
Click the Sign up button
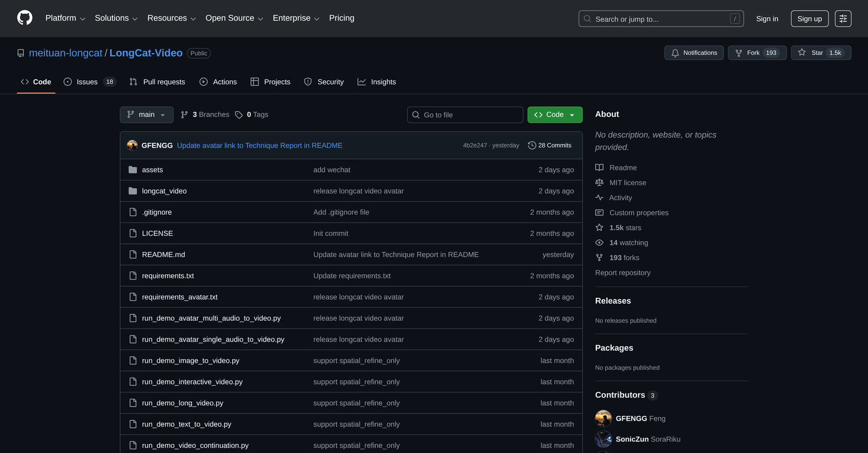(x=809, y=19)
